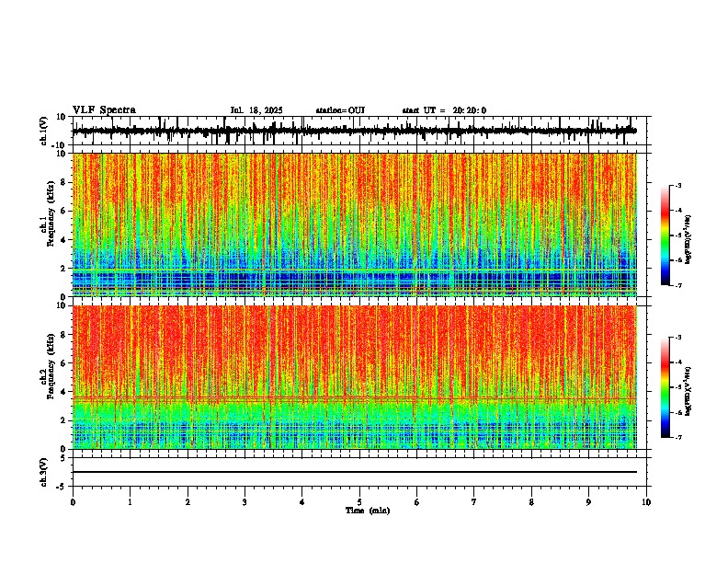Image resolution: width=728 pixels, height=563 pixels.
Task: Click time axis tick label "4"
Action: coord(302,502)
